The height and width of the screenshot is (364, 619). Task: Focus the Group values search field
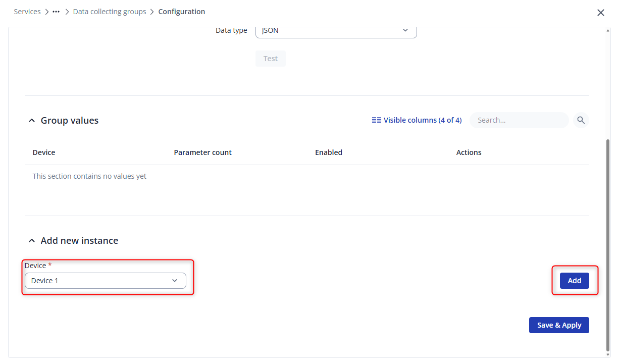pyautogui.click(x=519, y=120)
